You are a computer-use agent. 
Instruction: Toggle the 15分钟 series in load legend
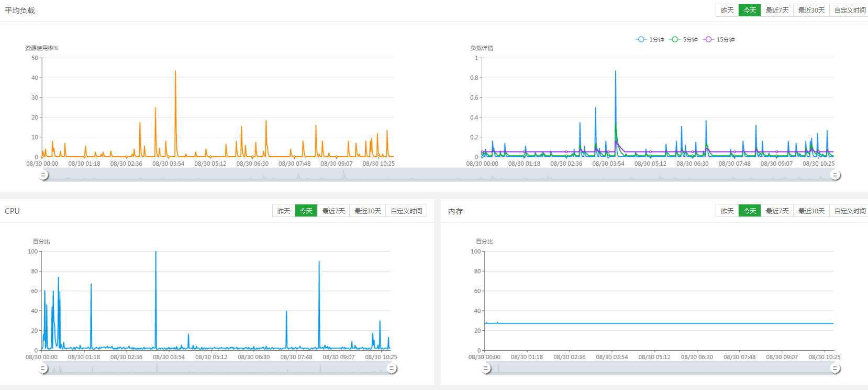pos(719,39)
